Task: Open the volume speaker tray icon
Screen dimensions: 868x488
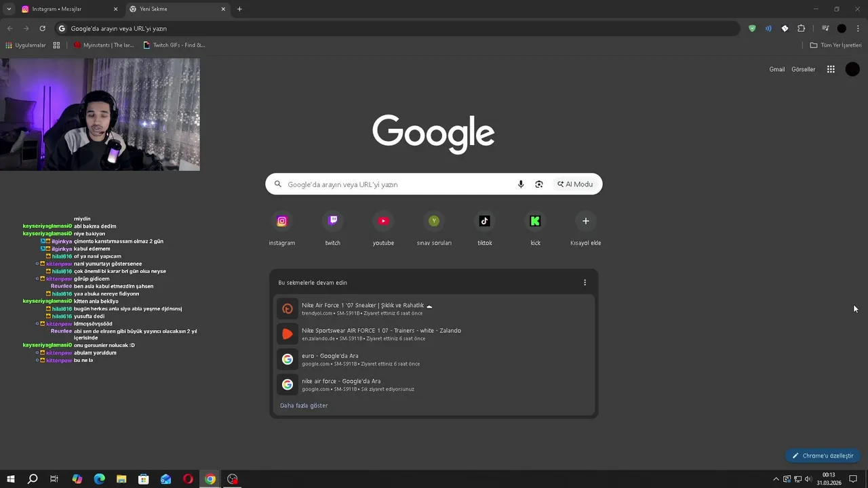Action: 808,479
